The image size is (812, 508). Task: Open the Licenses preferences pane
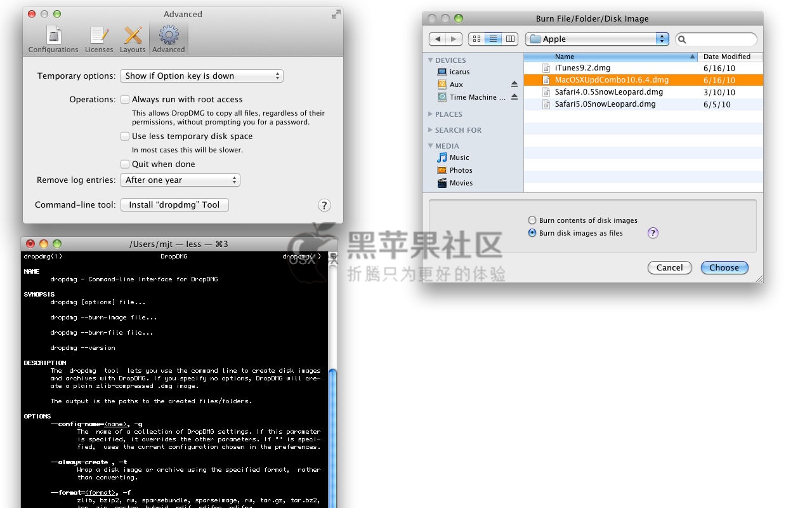(99, 39)
